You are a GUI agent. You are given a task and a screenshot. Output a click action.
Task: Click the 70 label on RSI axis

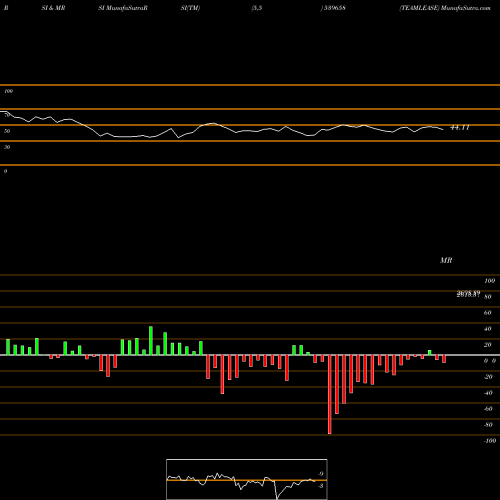pos(7,115)
